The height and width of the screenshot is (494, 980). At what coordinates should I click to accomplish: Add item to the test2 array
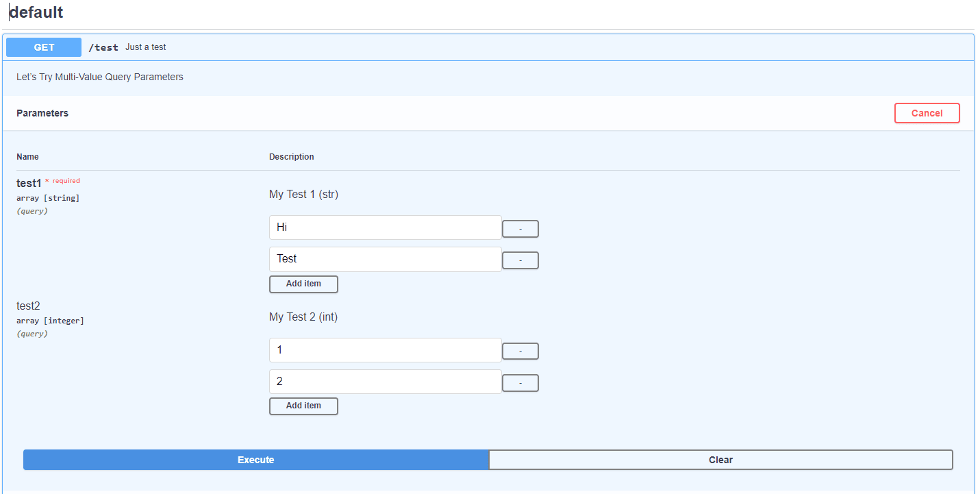(x=303, y=406)
